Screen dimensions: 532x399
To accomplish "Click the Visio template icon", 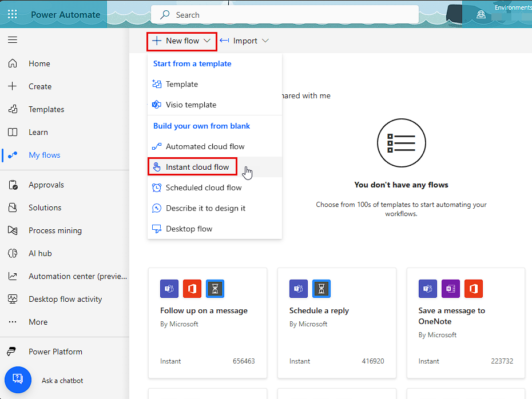I will point(156,105).
